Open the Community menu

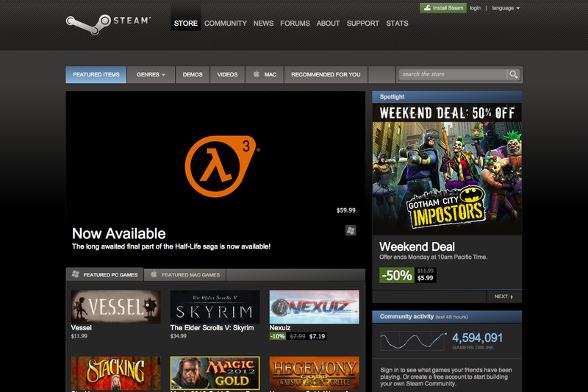coord(225,23)
